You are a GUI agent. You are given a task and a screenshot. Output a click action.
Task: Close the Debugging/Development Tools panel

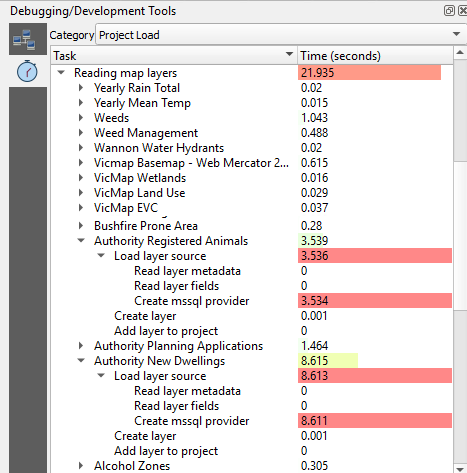[463, 10]
